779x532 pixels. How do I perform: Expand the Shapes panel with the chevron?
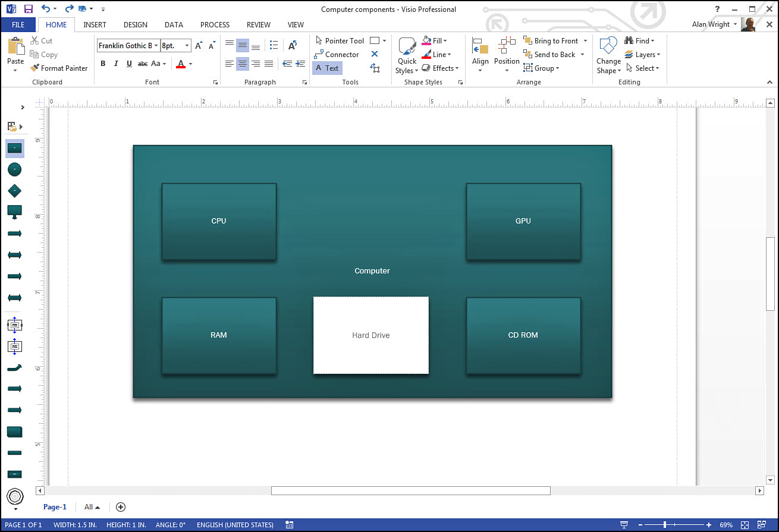[x=23, y=108]
